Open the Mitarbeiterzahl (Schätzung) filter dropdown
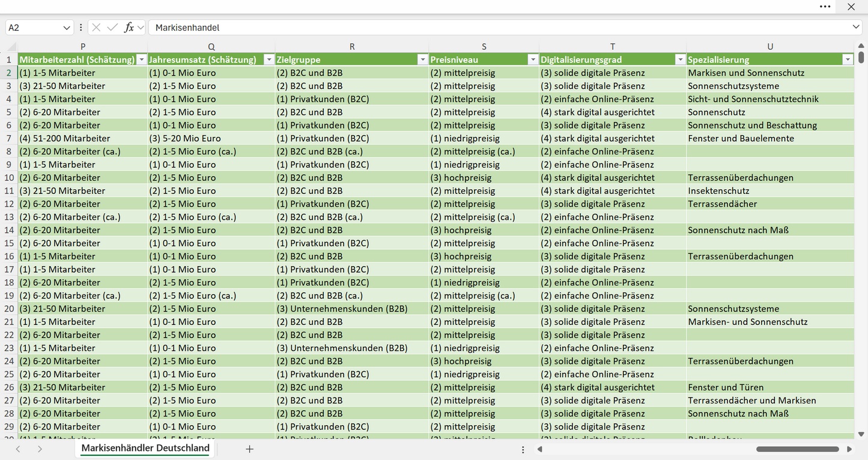Viewport: 868px width, 460px height. pyautogui.click(x=142, y=59)
